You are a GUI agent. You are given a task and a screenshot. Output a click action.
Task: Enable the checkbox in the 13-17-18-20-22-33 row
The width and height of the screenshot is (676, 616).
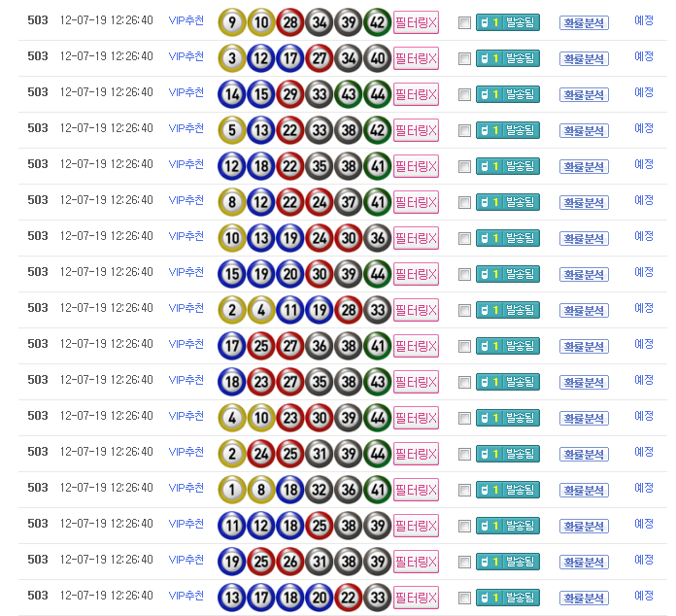464,599
